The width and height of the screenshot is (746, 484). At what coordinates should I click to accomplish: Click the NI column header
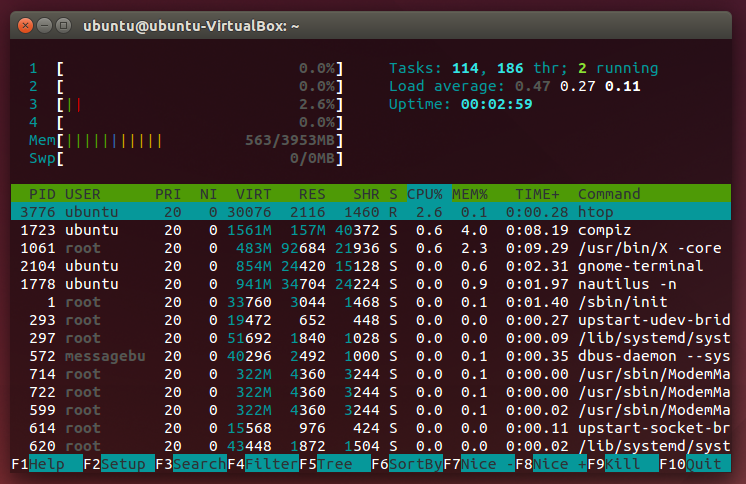[208, 194]
